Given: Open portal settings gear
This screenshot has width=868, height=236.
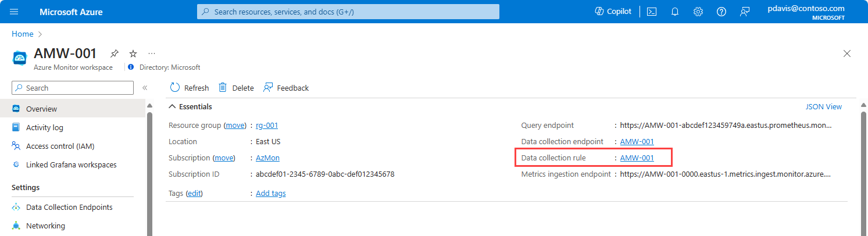Looking at the screenshot, I should click(698, 12).
